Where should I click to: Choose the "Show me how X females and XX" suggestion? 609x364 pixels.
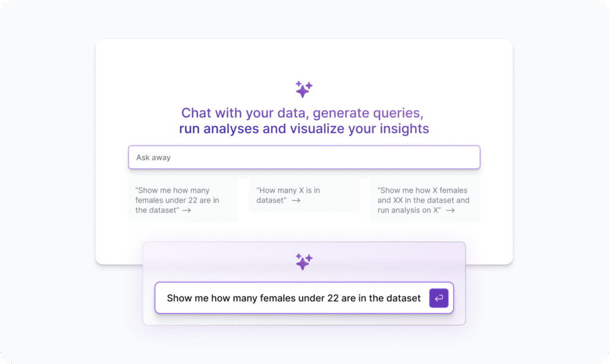(x=425, y=200)
